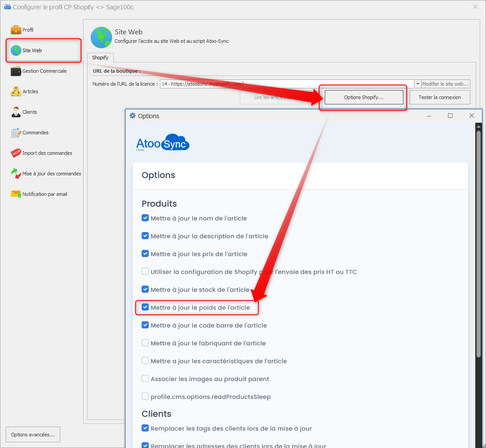Click the AtooSync Cloud logo
486x448 pixels.
coord(163,142)
